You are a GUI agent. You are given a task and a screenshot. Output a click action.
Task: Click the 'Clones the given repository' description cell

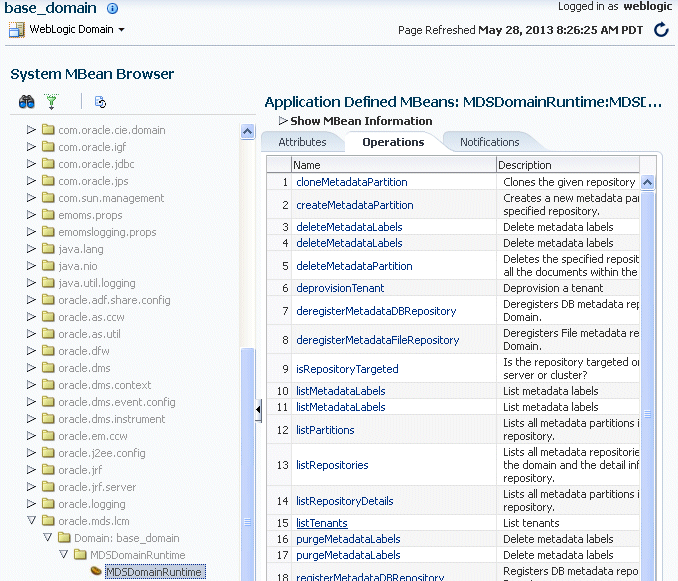[x=568, y=182]
